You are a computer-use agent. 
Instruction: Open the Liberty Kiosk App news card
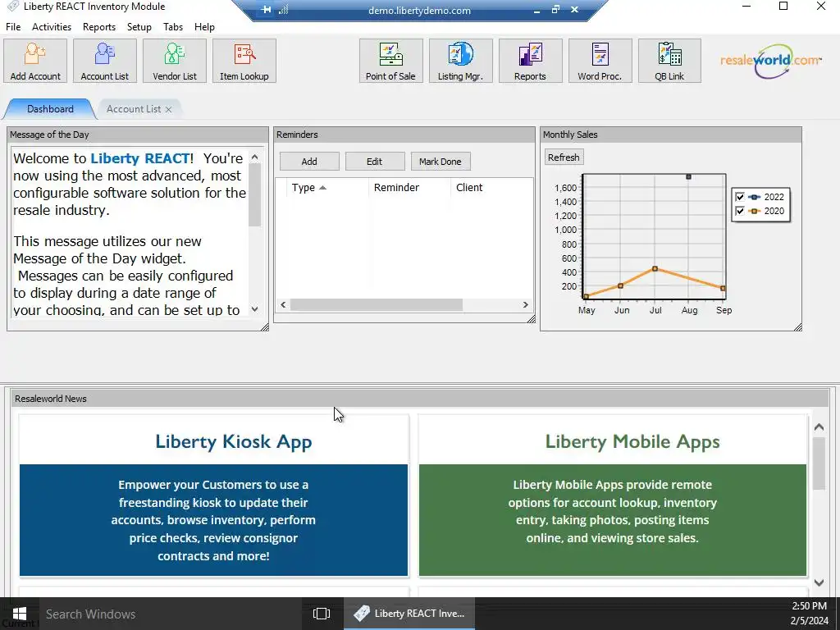[214, 495]
